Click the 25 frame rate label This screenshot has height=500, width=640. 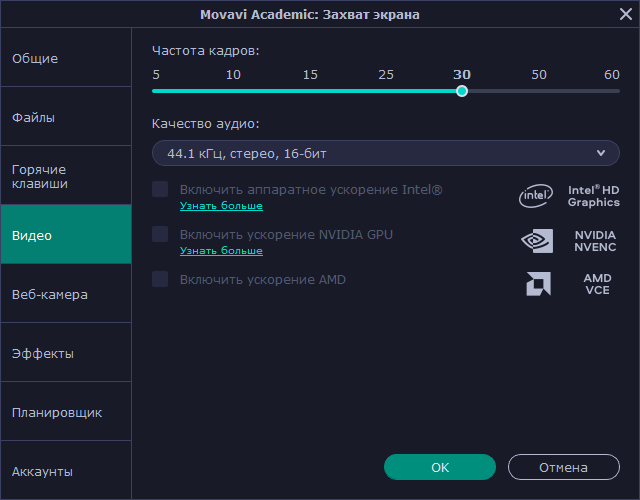click(386, 75)
